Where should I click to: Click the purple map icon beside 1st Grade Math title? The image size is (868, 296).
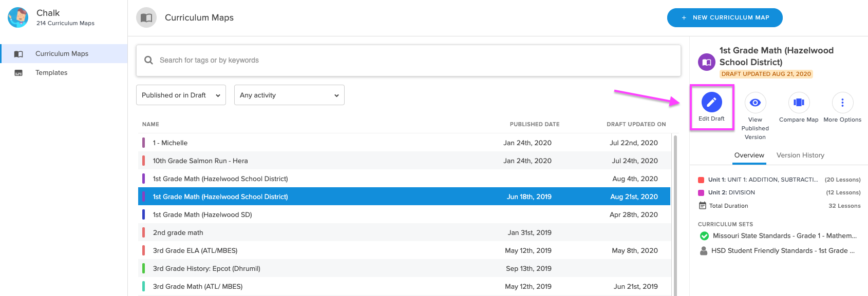point(706,62)
